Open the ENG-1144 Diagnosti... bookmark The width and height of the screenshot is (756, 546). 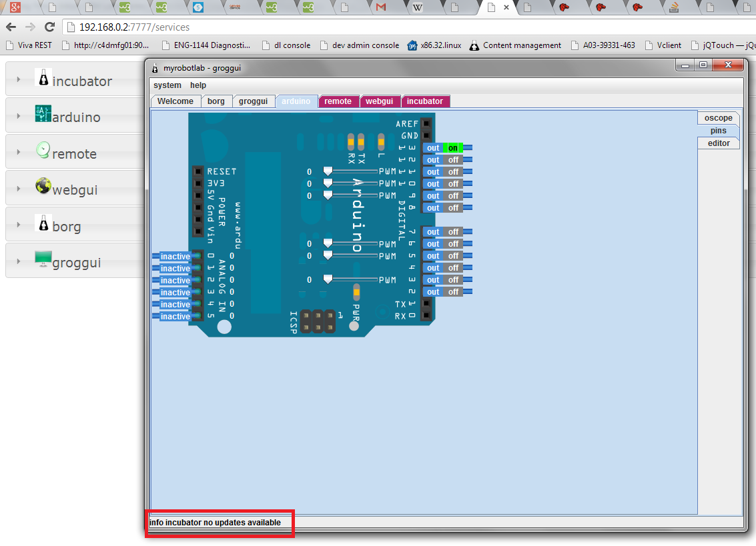click(206, 45)
